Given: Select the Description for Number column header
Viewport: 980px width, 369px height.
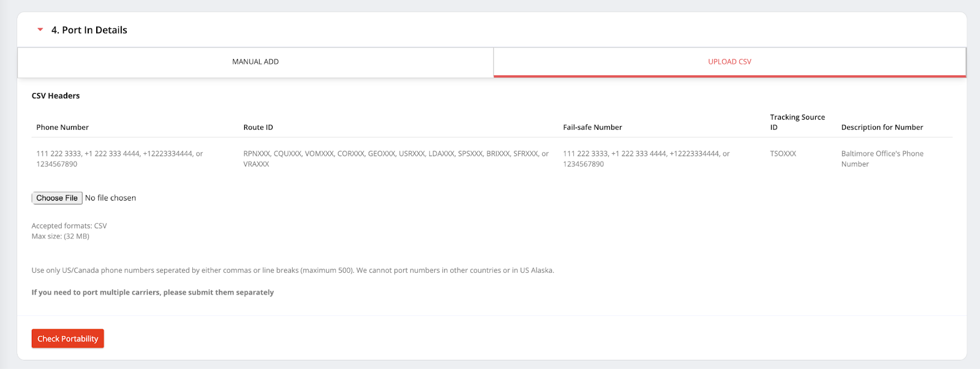Looking at the screenshot, I should [881, 127].
